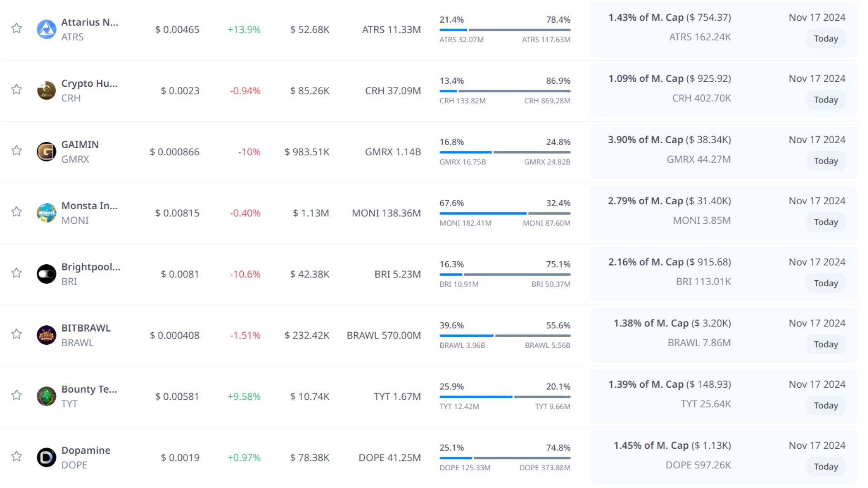Image resolution: width=868 pixels, height=488 pixels.
Task: Open the BITBRAWL coin name link
Action: (86, 328)
